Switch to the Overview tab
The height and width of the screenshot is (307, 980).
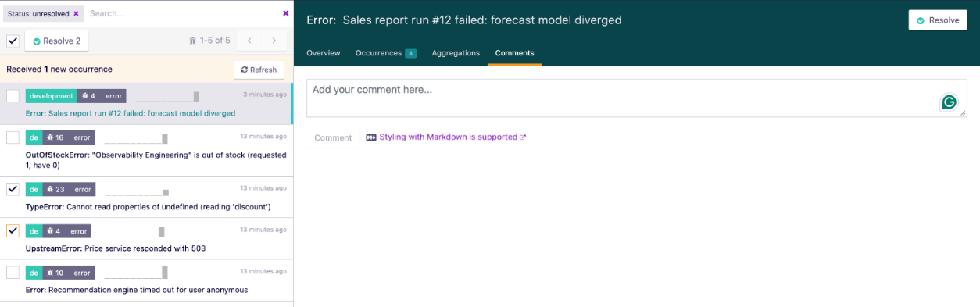click(x=324, y=53)
